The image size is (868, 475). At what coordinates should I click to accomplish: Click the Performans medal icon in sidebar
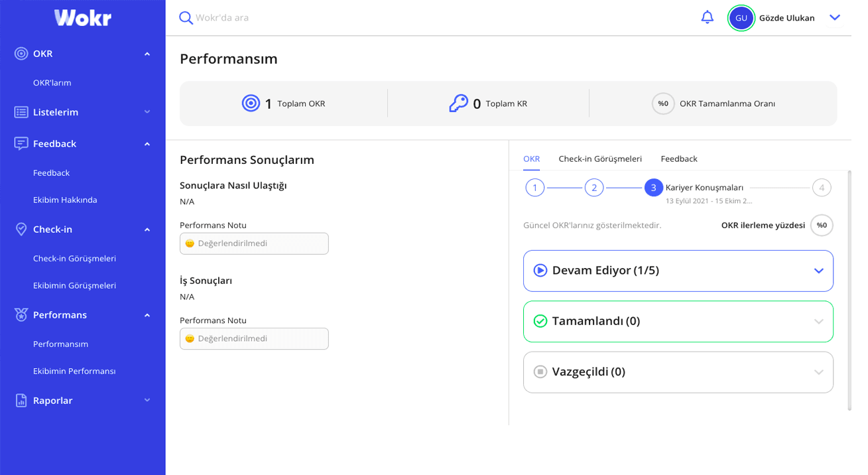21,315
